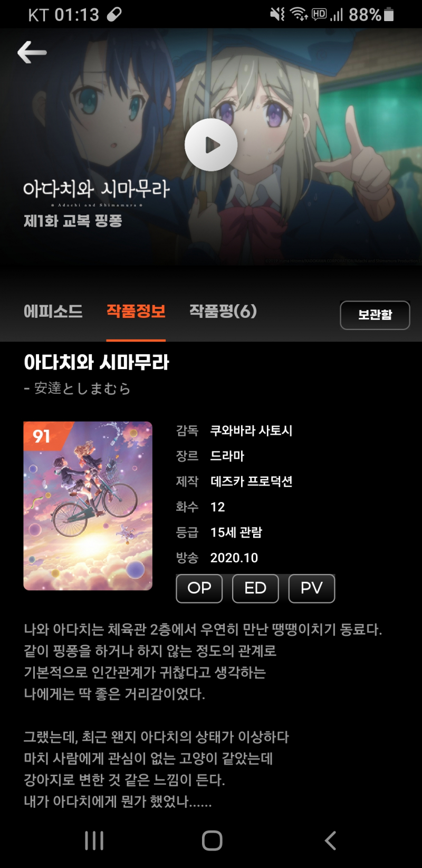Tap the mute vibrate status icon

coord(277,14)
